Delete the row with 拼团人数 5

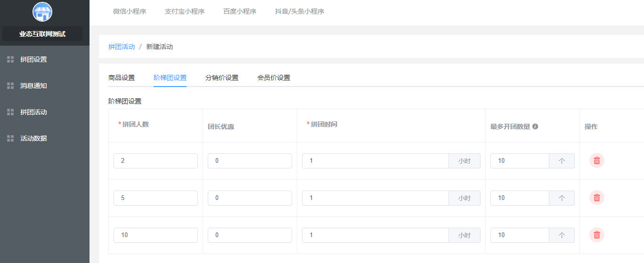[x=597, y=198]
